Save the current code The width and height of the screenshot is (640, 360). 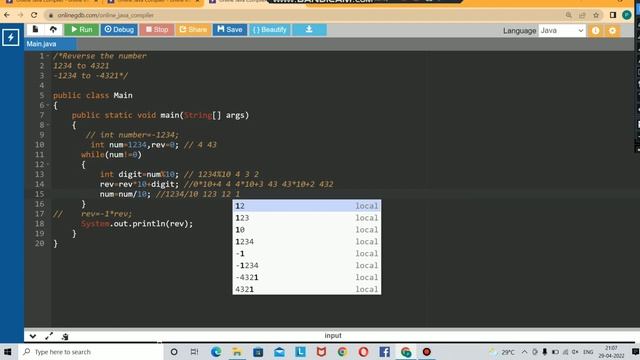tap(230, 29)
